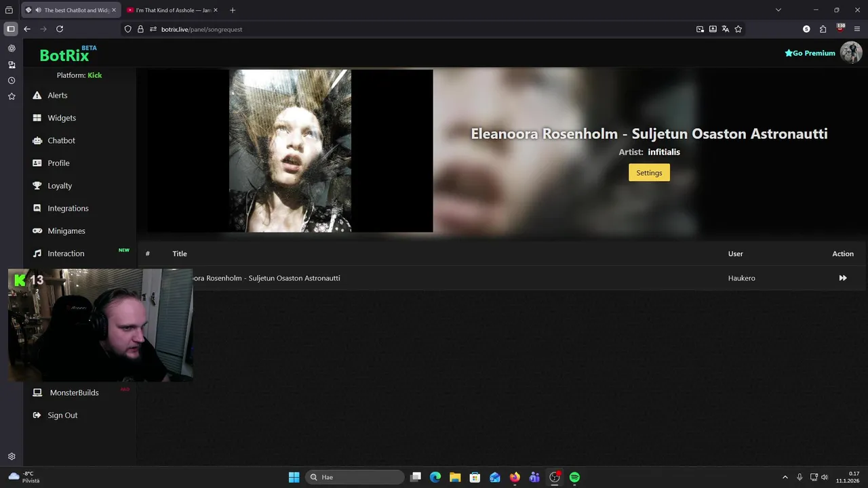Open a new browser tab
The image size is (868, 488).
pyautogui.click(x=233, y=10)
